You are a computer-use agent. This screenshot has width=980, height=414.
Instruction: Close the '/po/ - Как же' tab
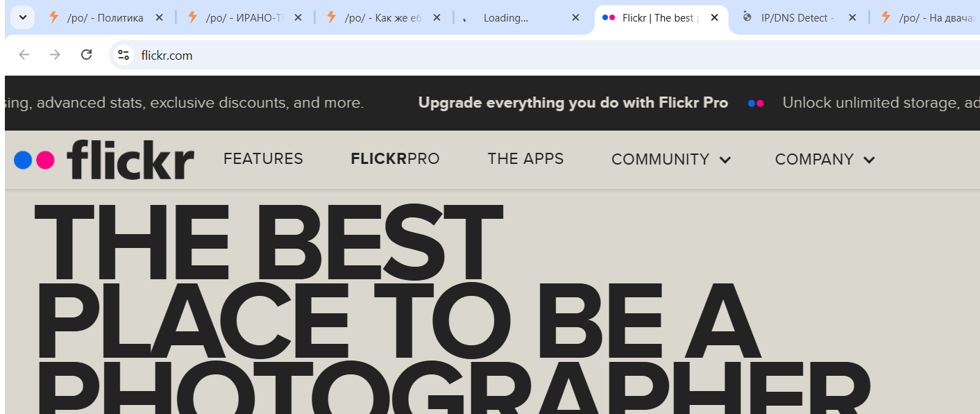click(437, 17)
